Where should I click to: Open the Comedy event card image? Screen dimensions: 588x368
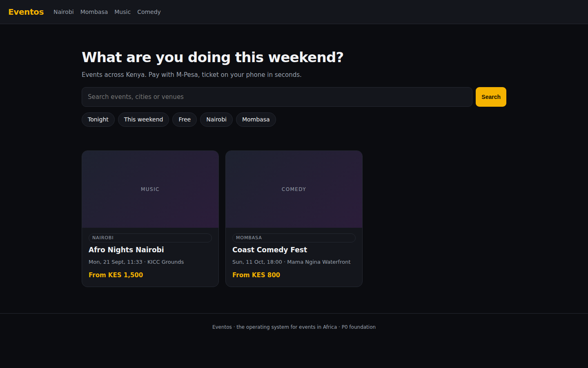294,189
